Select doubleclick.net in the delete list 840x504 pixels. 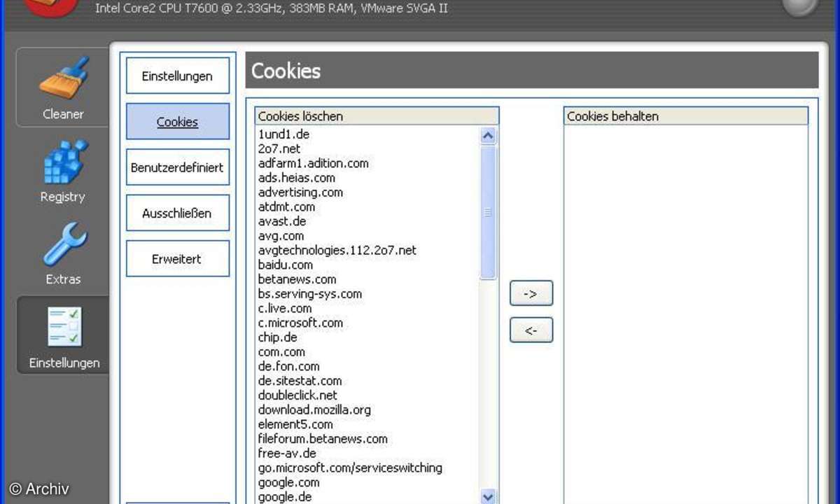point(297,395)
